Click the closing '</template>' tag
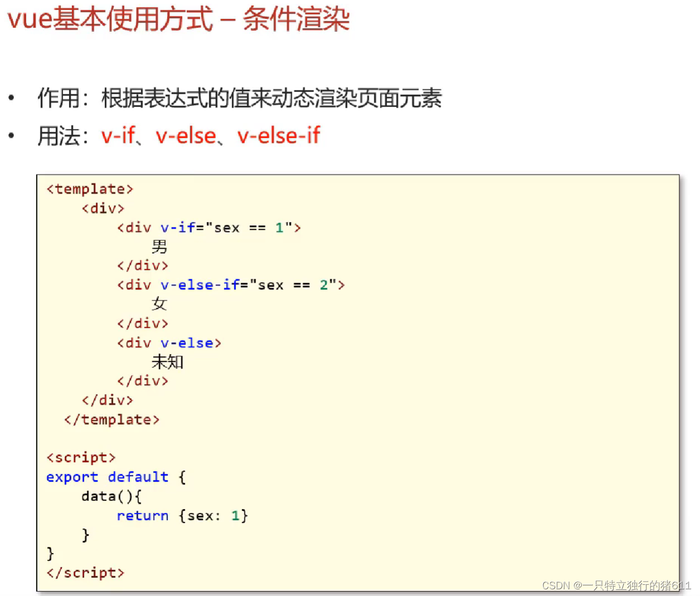The image size is (700, 596). (112, 419)
